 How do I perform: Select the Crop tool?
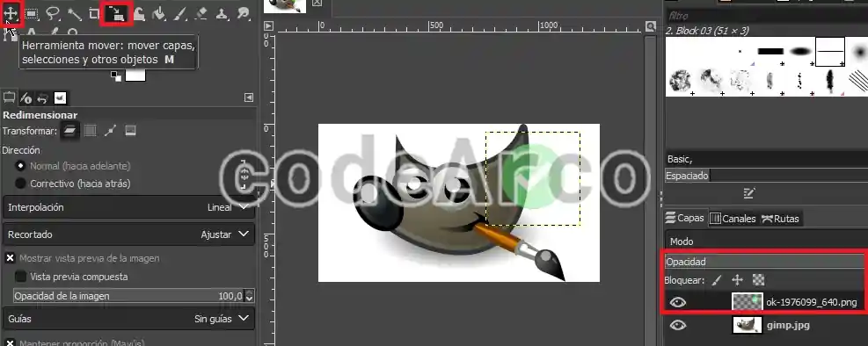(x=95, y=14)
